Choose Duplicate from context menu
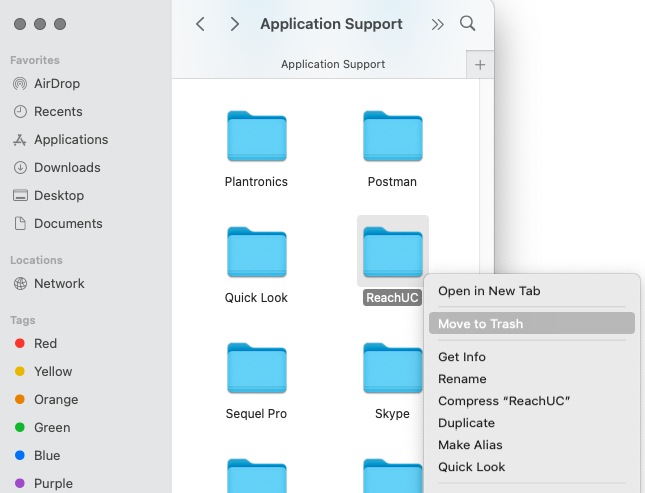Image resolution: width=645 pixels, height=493 pixels. 466,423
